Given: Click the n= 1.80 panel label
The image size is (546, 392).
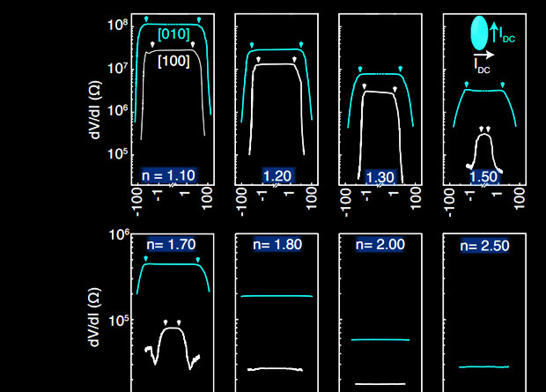Looking at the screenshot, I should pyautogui.click(x=276, y=243).
